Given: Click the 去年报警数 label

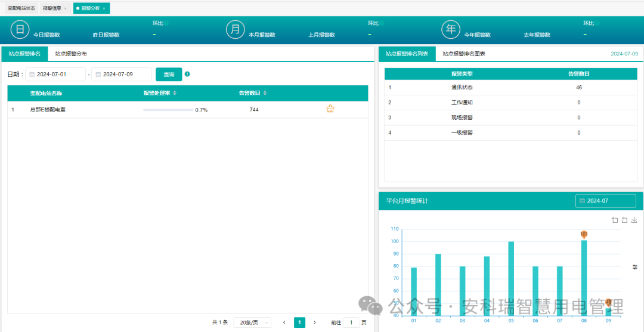Looking at the screenshot, I should 537,35.
